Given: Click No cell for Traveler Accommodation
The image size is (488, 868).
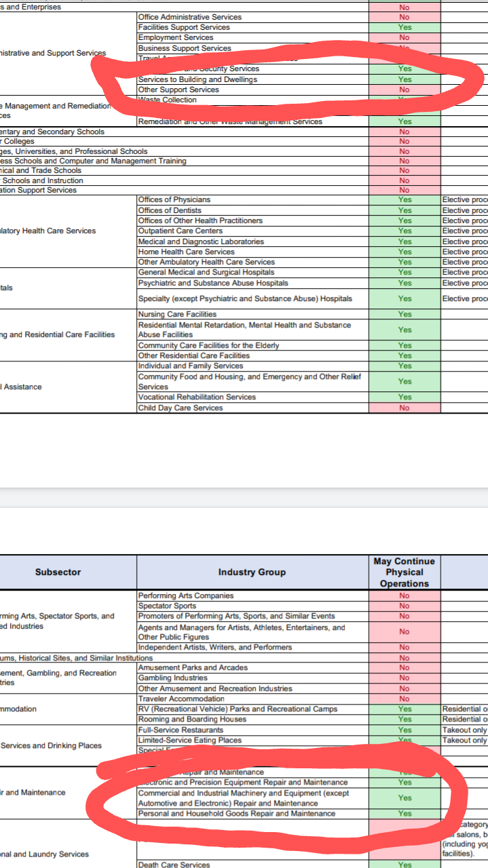Looking at the screenshot, I should pos(405,698).
